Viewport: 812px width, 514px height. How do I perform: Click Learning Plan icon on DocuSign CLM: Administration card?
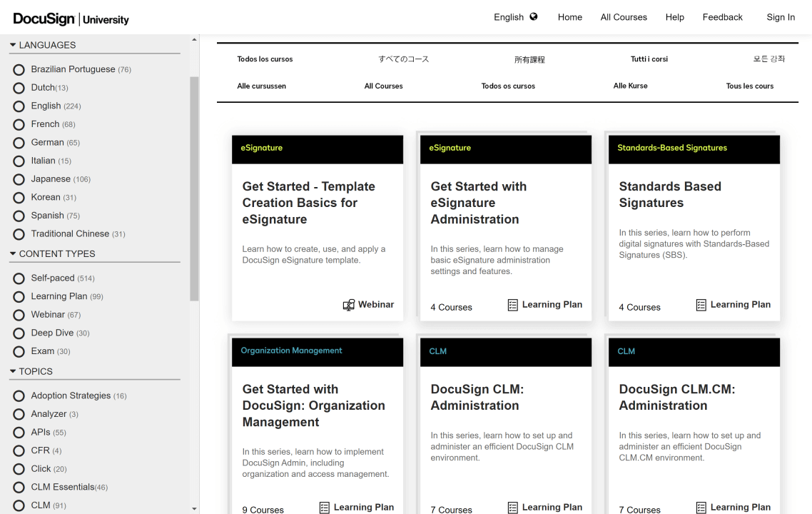coord(513,507)
